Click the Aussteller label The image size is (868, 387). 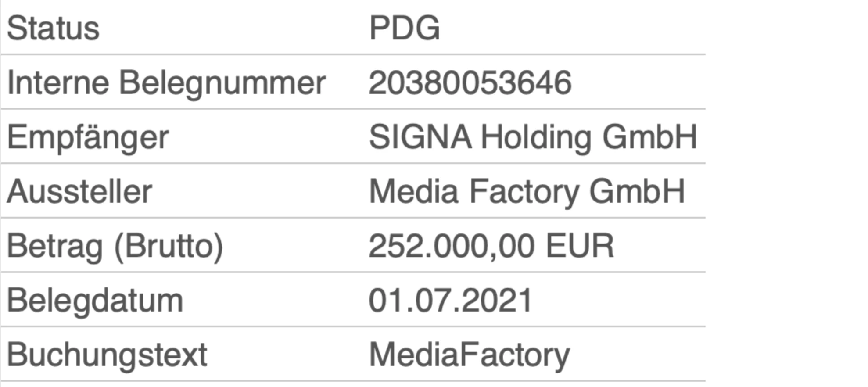click(x=79, y=192)
